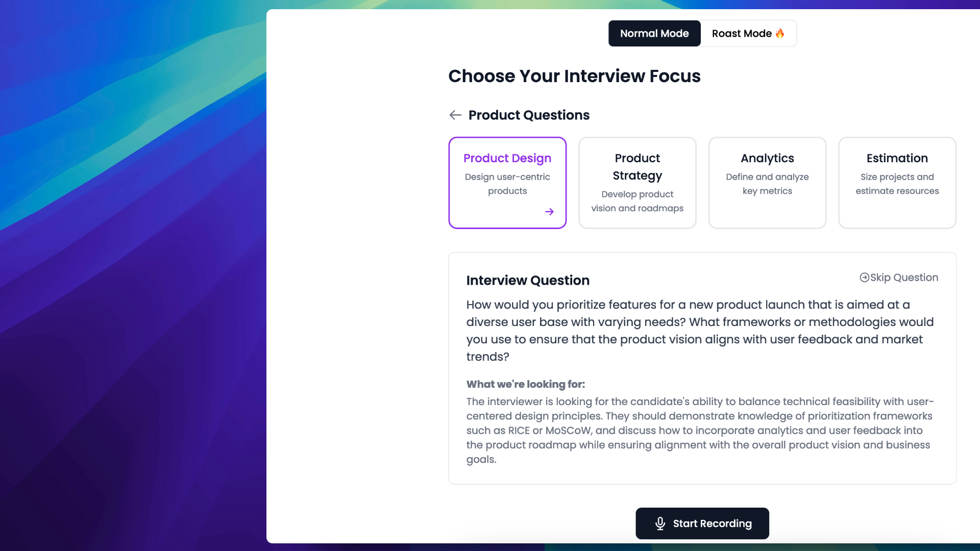Click the Interview Question heading
980x551 pixels.
point(528,281)
